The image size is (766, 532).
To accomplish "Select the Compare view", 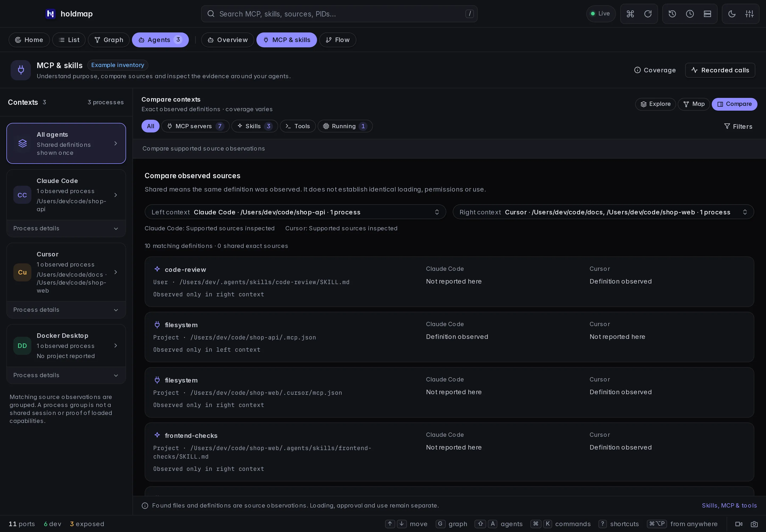I will 734,104.
